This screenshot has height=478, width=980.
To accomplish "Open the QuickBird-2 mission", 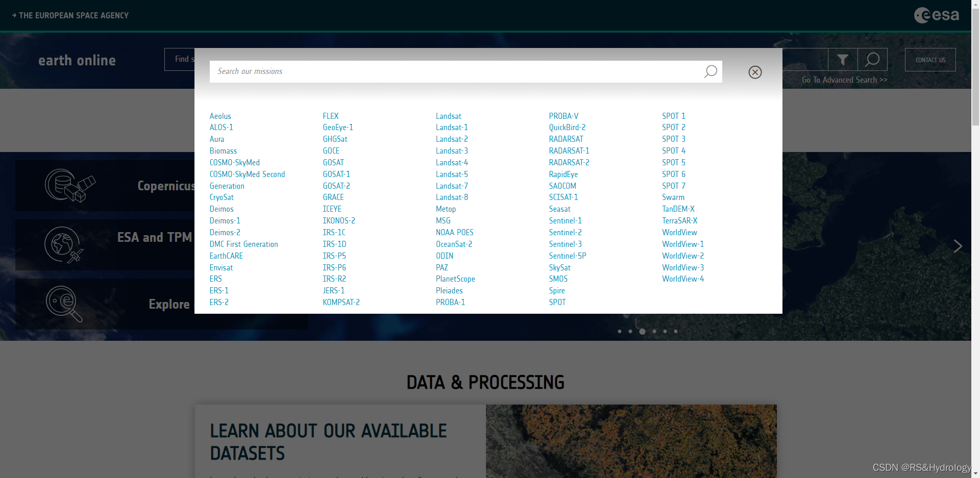I will [x=567, y=128].
